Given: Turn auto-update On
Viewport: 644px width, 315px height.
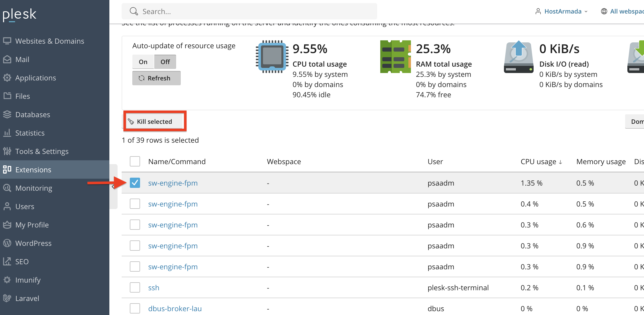Looking at the screenshot, I should tap(143, 62).
